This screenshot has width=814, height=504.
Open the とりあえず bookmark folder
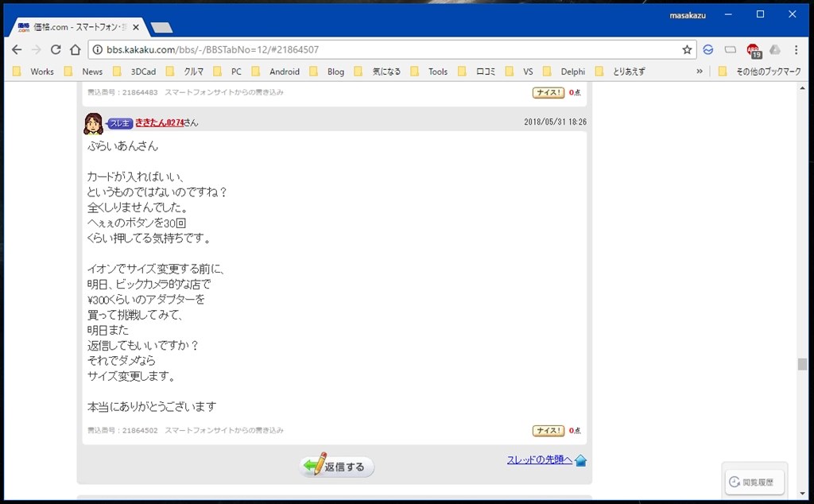[620, 72]
